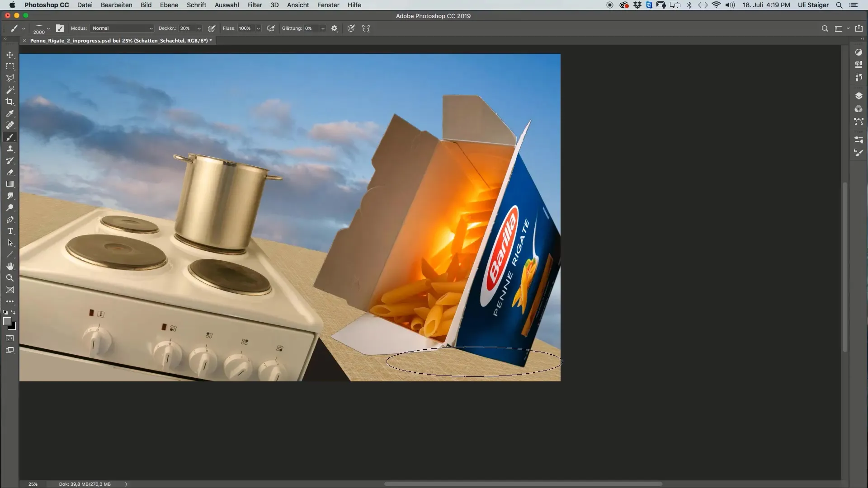The image size is (868, 488).
Task: Select the Clone Stamp tool
Action: click(10, 149)
